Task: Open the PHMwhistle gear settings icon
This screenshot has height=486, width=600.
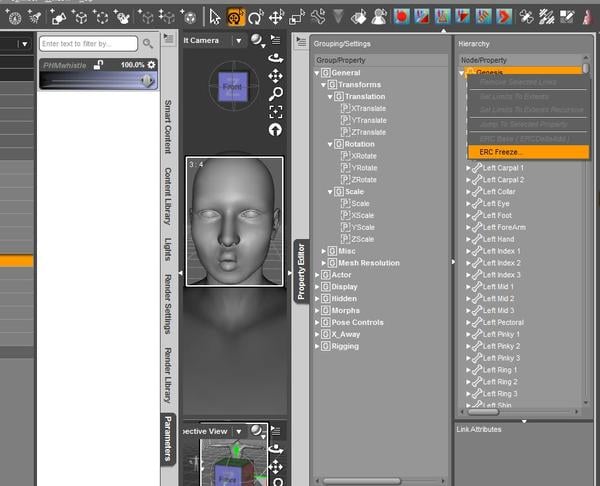Action: click(152, 64)
